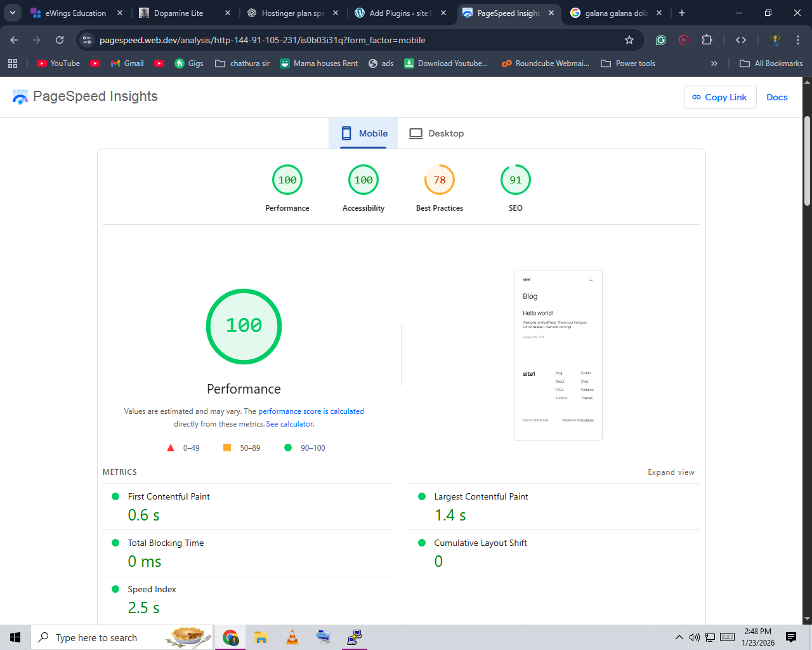Viewport: 812px width, 650px height.
Task: Open the Power tools bookmark folder
Action: point(628,63)
